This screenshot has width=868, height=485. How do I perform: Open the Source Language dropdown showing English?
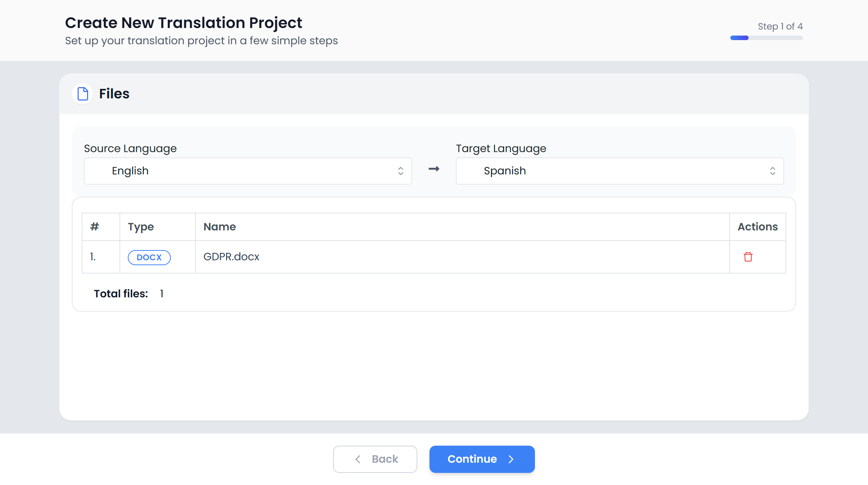248,171
